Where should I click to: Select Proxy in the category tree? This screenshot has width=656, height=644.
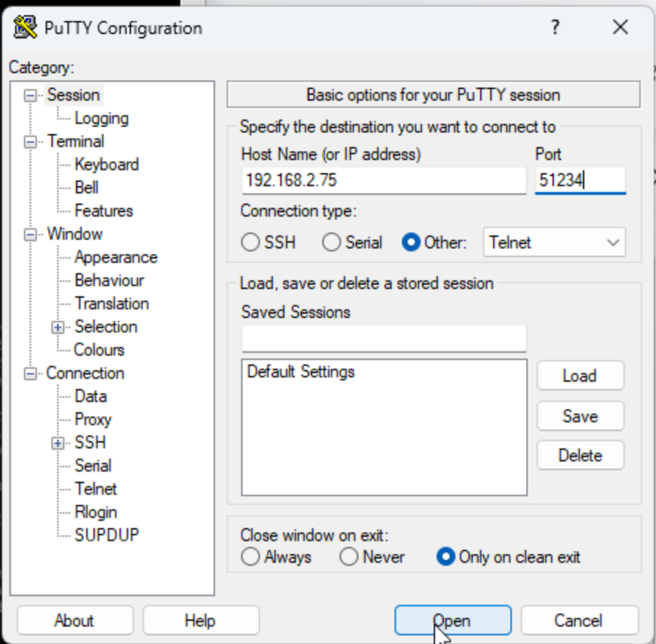[93, 419]
